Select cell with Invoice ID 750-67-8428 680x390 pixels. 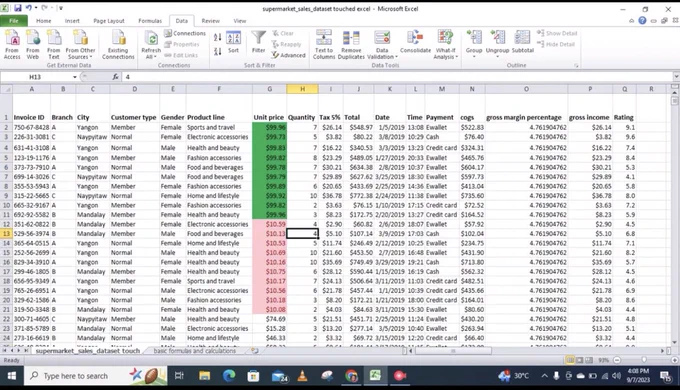point(31,127)
